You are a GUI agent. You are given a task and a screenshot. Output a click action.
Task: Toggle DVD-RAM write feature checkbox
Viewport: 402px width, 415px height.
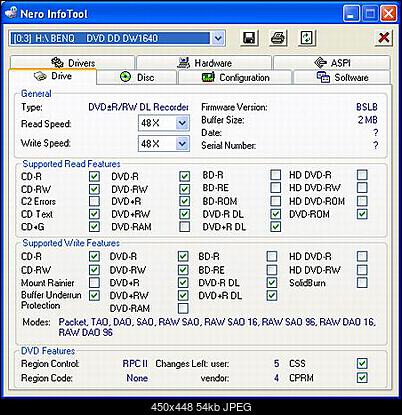[183, 308]
